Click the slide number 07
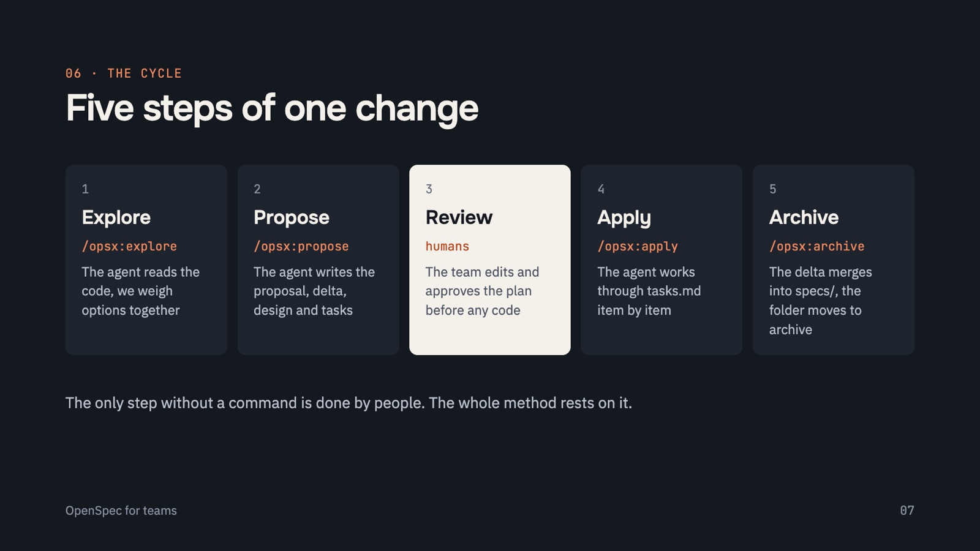 point(907,511)
